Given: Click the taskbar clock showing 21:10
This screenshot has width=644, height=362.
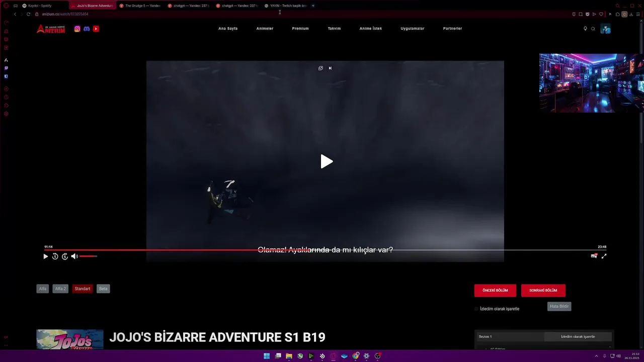Looking at the screenshot, I should point(632,356).
